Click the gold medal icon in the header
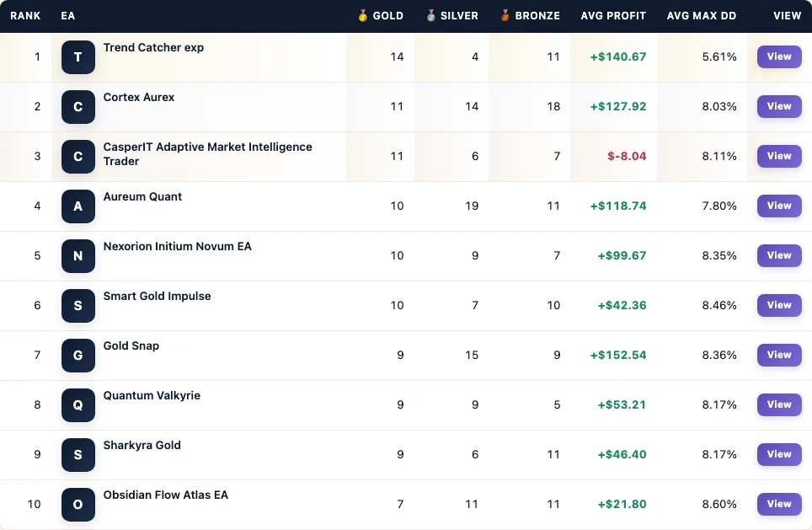The image size is (812, 530). point(362,15)
